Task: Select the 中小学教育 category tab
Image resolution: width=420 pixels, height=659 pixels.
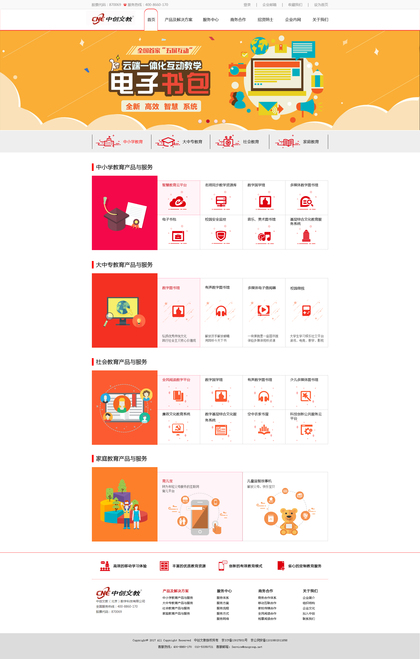Action: 121,142
